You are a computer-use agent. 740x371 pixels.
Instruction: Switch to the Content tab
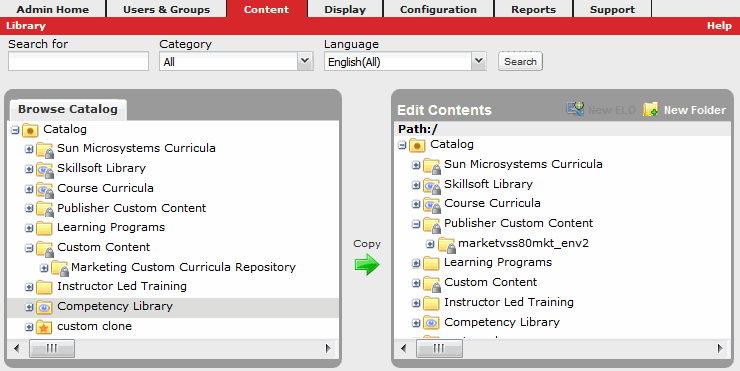(267, 9)
